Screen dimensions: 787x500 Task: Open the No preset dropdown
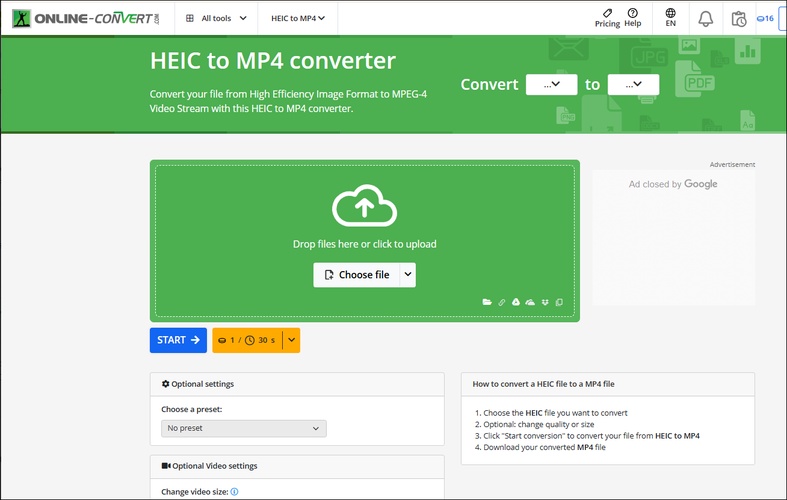click(244, 428)
